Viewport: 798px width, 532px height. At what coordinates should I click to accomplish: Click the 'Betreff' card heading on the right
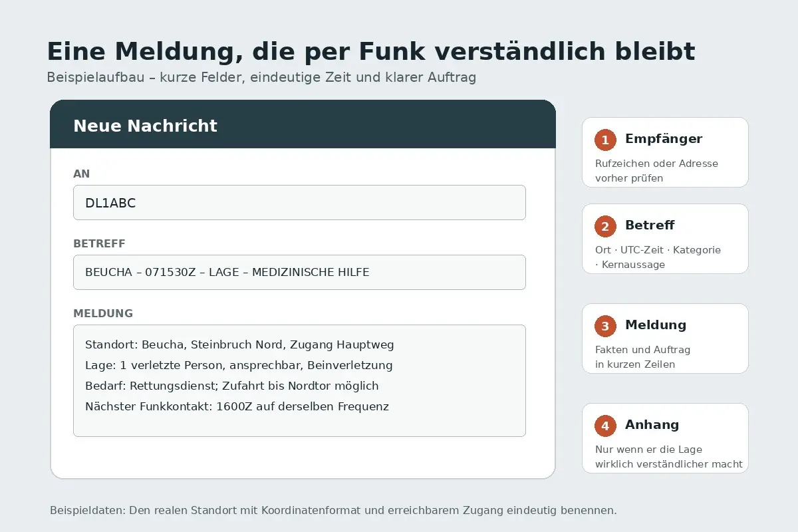[x=650, y=225]
